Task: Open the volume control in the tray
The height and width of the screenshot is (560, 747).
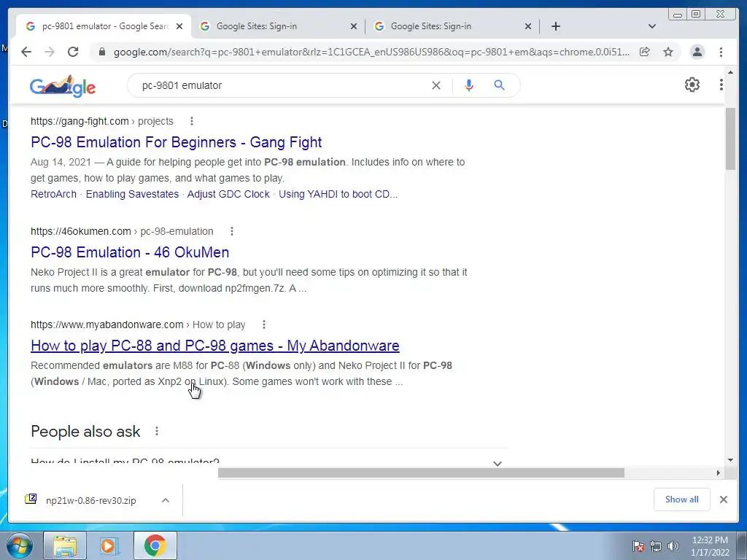Action: tap(673, 546)
